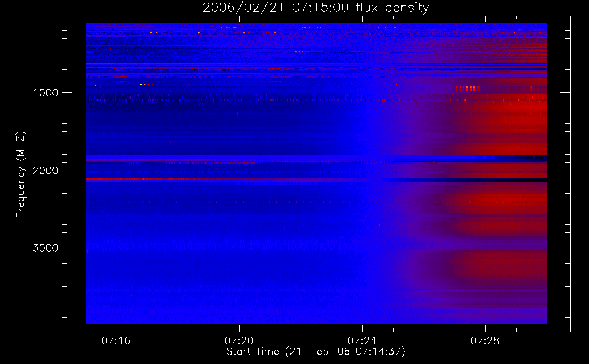The height and width of the screenshot is (364, 589).
Task: Click the 2000 frequency tick label
Action: coord(46,170)
